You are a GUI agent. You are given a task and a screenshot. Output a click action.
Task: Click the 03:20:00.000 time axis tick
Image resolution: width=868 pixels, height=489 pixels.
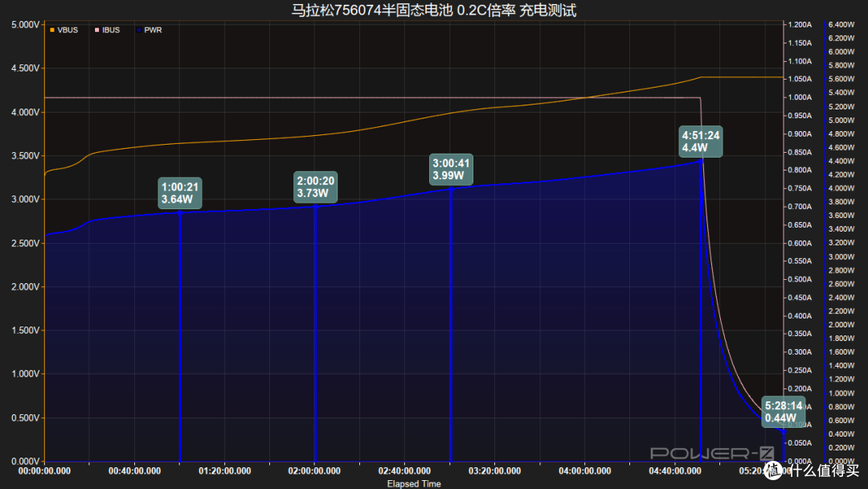tap(495, 471)
